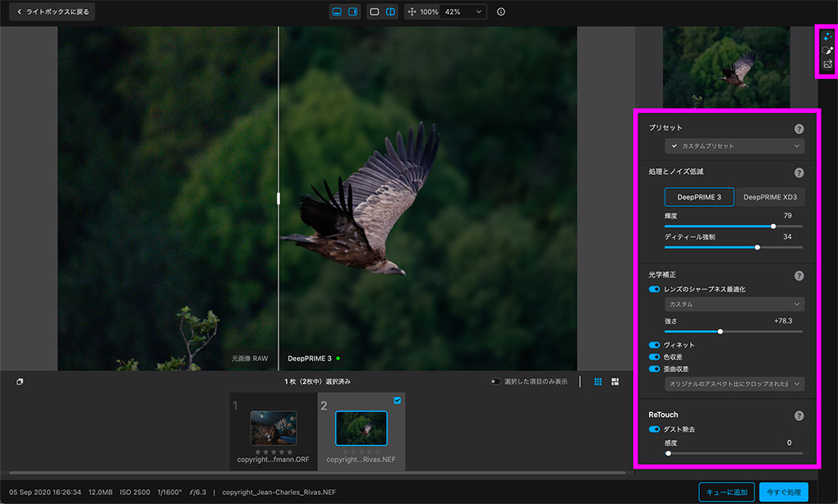This screenshot has height=504, width=838.
Task: Select the split compare view icon
Action: (x=390, y=12)
